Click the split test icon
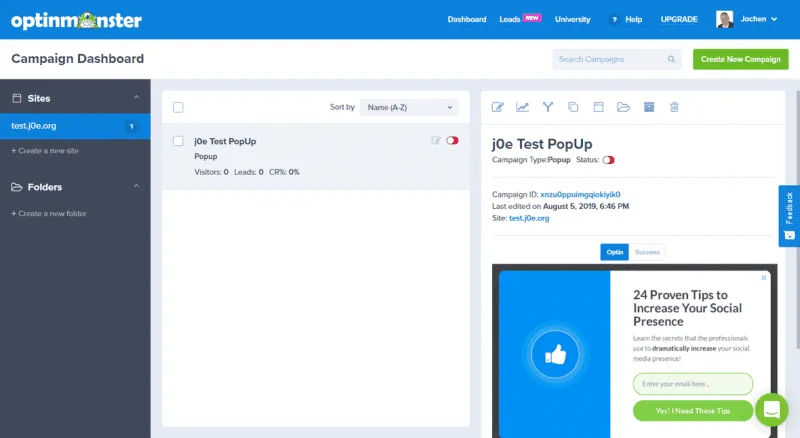This screenshot has width=800, height=438. point(547,107)
